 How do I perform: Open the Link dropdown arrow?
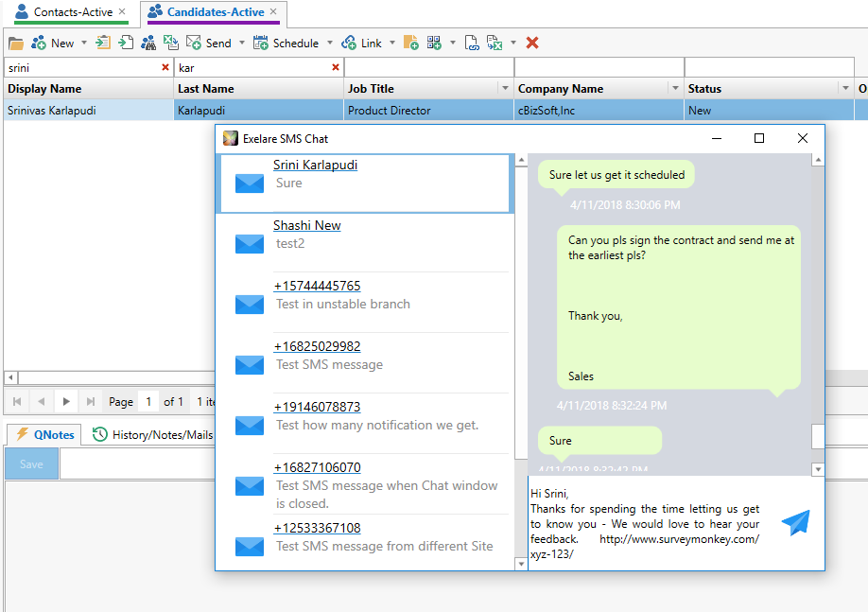coord(392,44)
